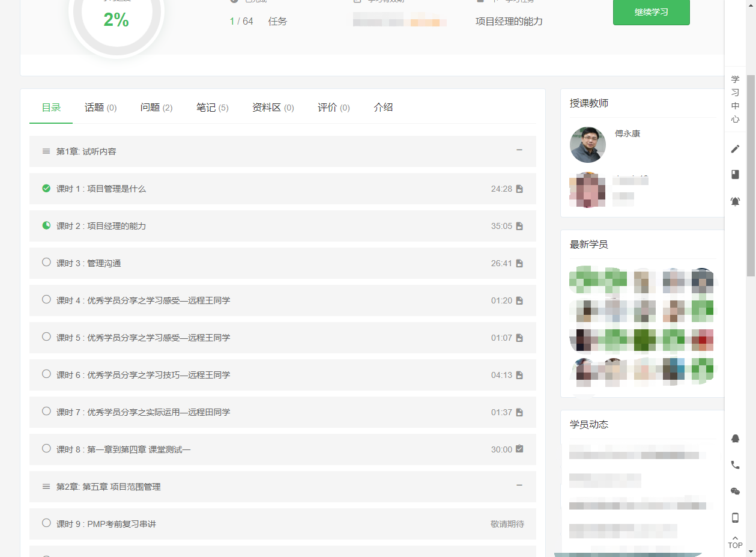756x557 pixels.
Task: Open the 评价 (0) tab
Action: coord(334,108)
